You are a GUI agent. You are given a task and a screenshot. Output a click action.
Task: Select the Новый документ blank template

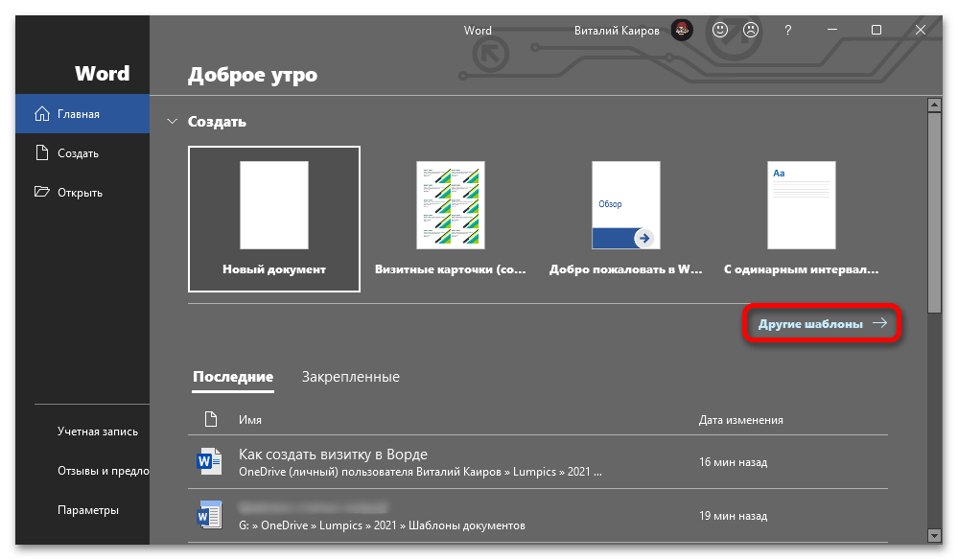tap(274, 220)
